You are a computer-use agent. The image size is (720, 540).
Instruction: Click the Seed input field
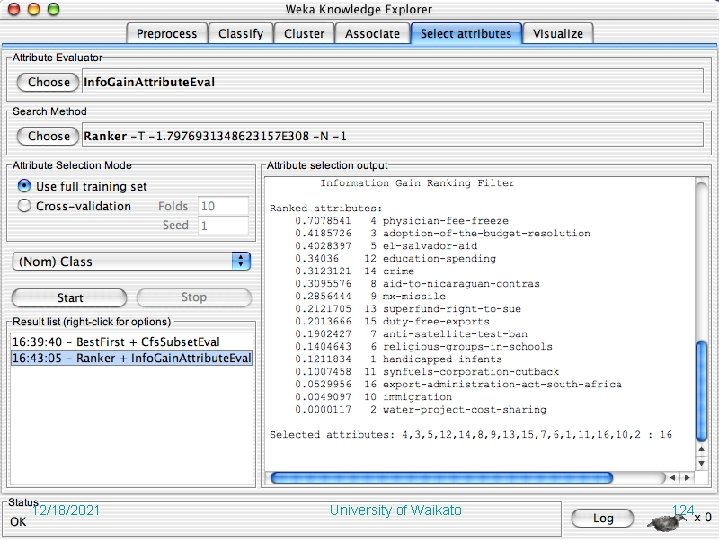223,225
